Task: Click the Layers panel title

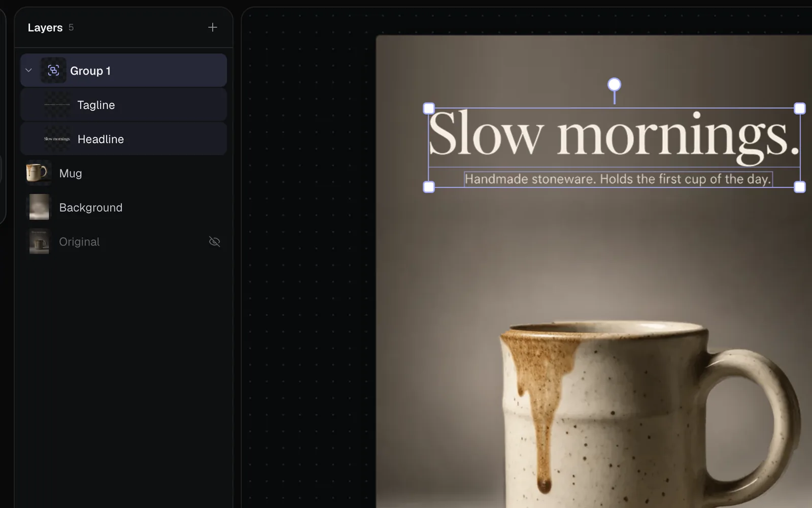Action: [45, 27]
